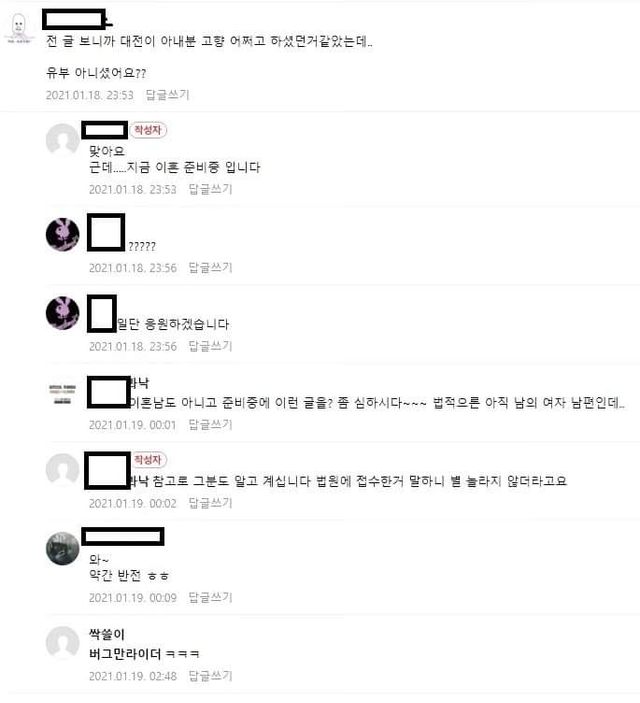Open the timestamp 2021.01.19. 02:48

point(133,676)
